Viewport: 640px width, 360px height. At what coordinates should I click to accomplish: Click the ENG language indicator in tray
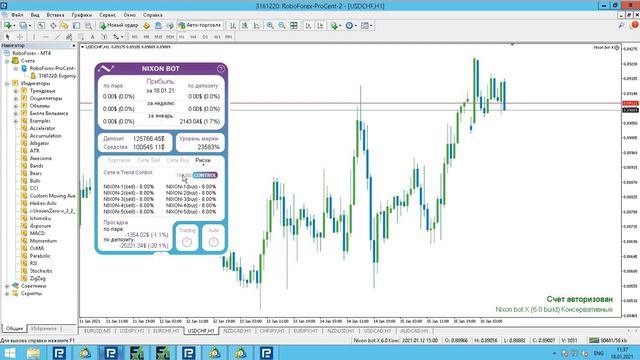[598, 353]
